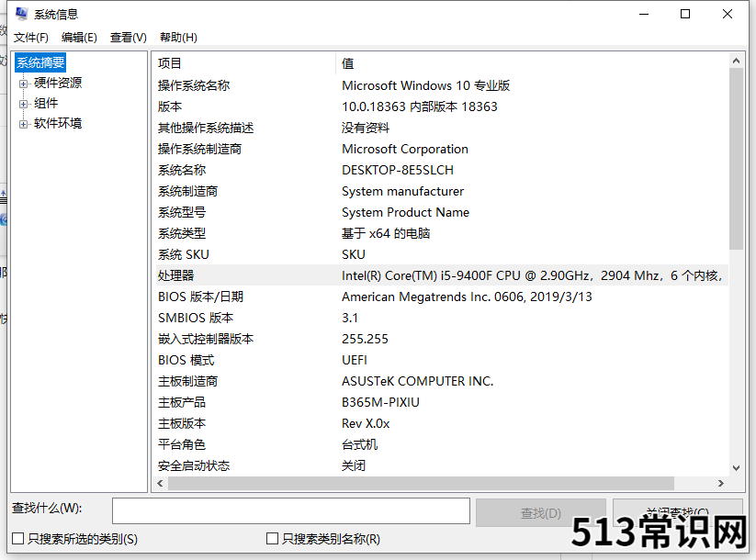Image resolution: width=756 pixels, height=560 pixels.
Task: Open the 编辑(E) menu
Action: (79, 38)
